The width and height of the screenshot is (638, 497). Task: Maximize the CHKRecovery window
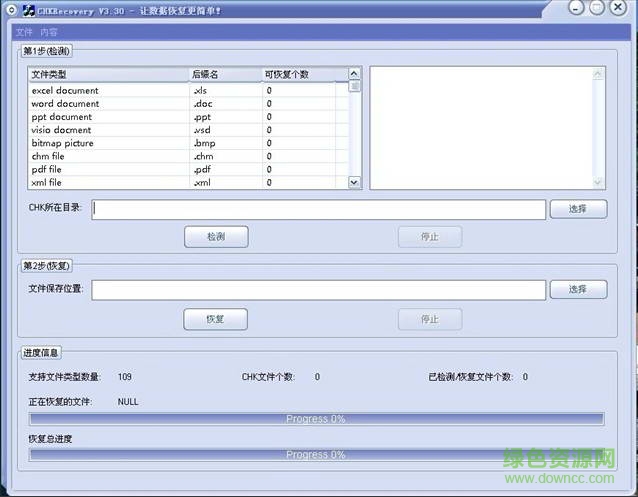[597, 8]
